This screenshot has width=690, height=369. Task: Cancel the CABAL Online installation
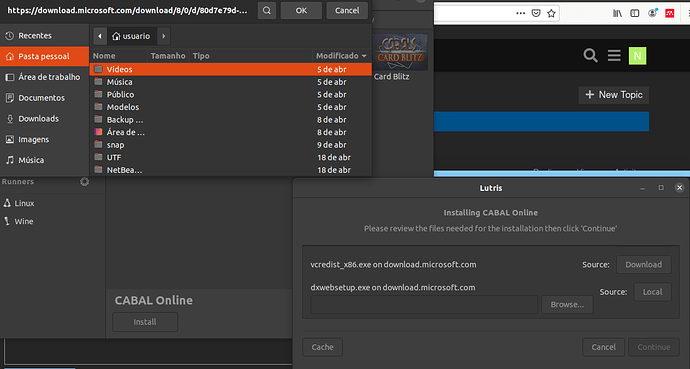click(x=603, y=347)
